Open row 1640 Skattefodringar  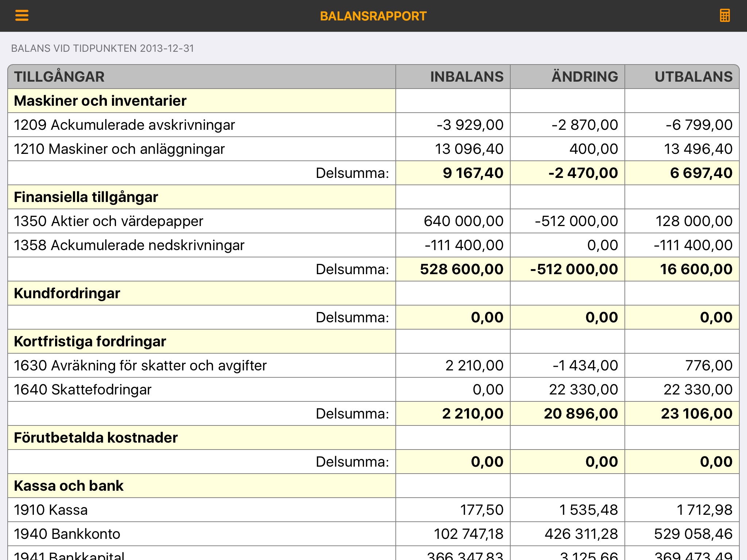click(x=373, y=389)
